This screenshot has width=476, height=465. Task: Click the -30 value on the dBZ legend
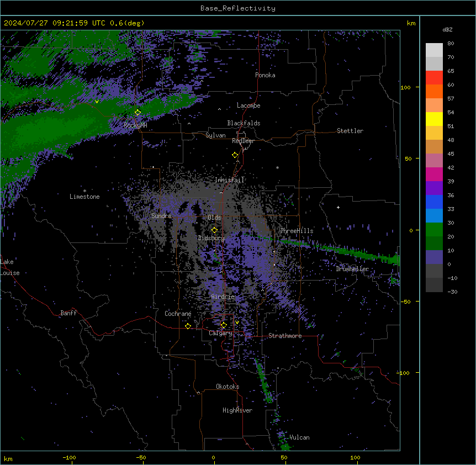coord(452,292)
